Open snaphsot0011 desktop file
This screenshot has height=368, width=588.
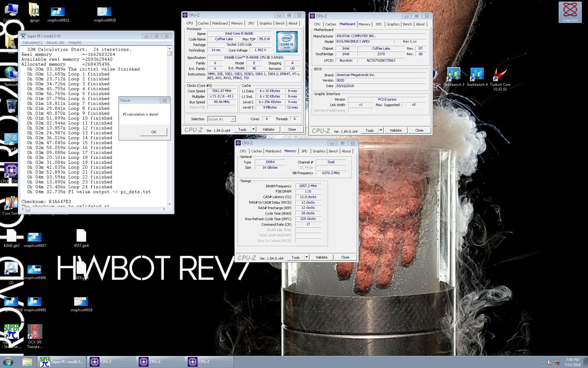(58, 14)
